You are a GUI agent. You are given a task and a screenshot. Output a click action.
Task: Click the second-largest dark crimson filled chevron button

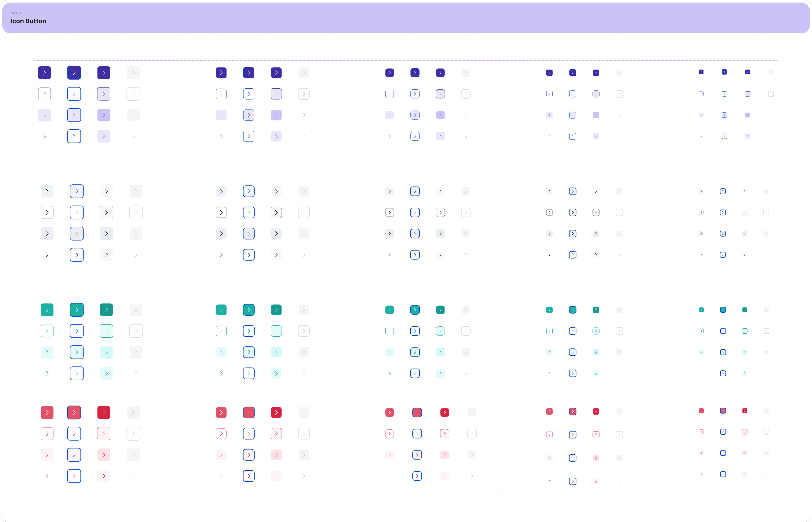(x=276, y=412)
